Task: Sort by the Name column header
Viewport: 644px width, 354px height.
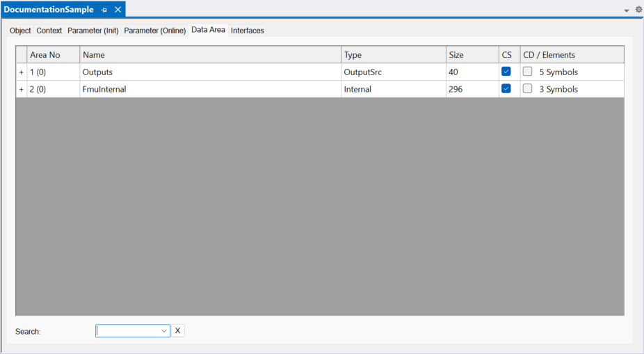Action: pos(210,55)
